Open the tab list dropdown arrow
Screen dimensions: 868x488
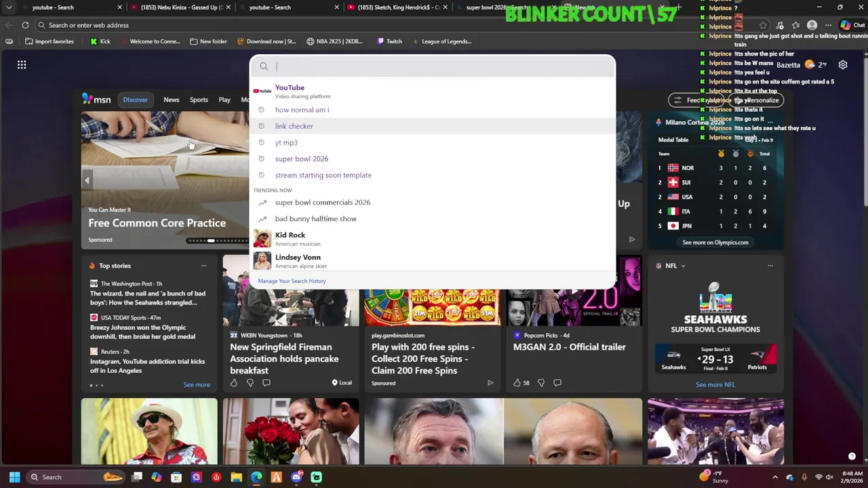(9, 7)
